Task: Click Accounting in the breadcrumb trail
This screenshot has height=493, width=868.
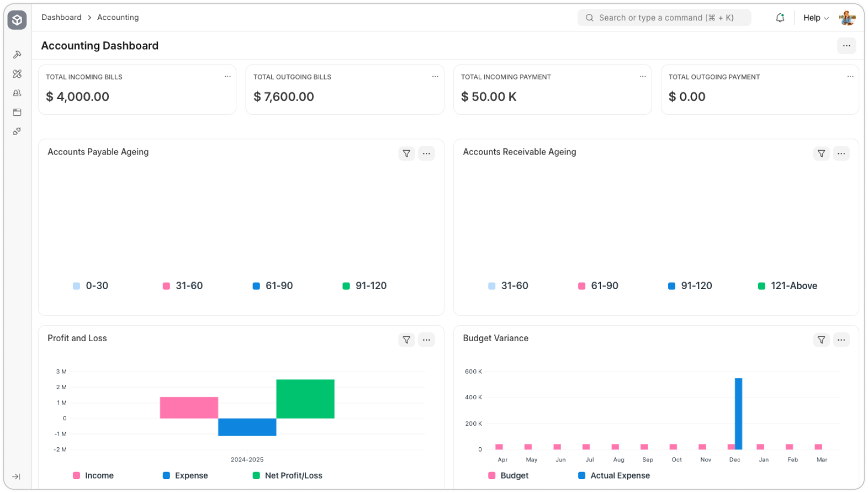Action: 118,17
